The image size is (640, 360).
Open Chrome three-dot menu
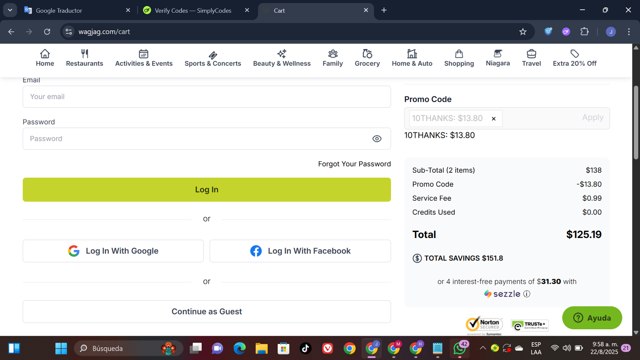[629, 31]
